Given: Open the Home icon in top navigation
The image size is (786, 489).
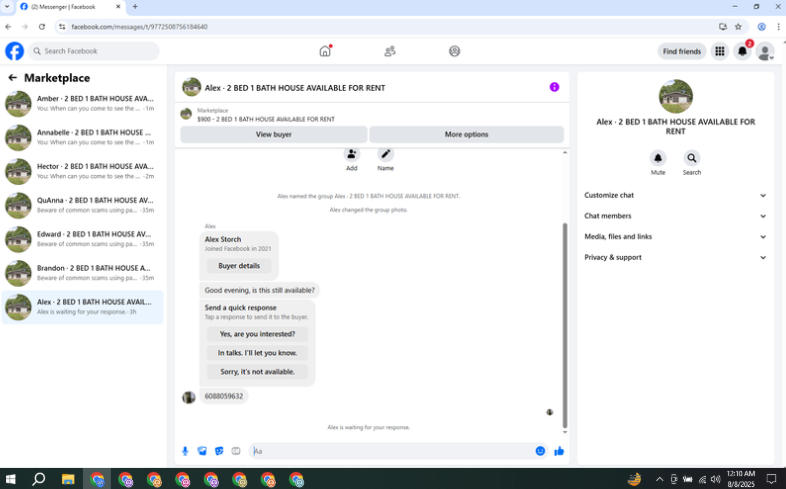Looking at the screenshot, I should point(325,51).
